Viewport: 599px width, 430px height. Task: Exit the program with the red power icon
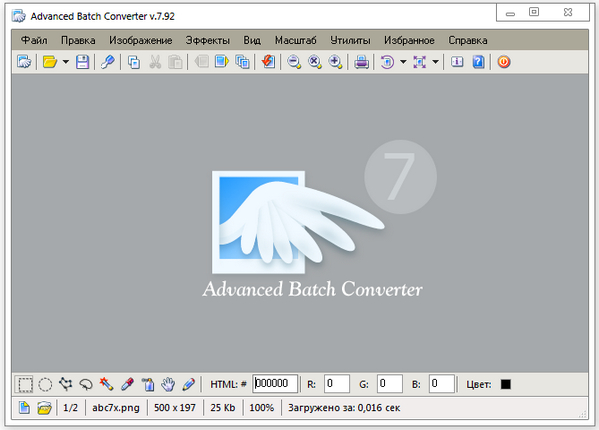pos(503,61)
